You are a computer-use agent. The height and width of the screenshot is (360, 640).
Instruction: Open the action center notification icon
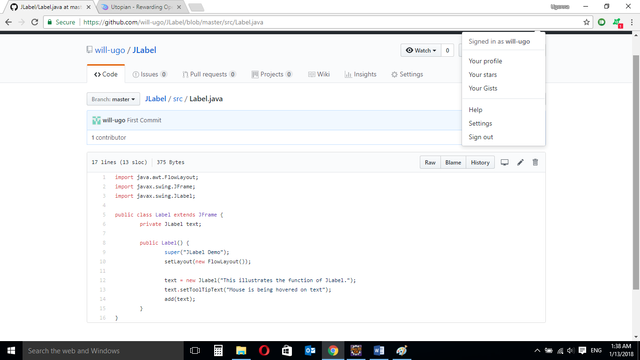(x=582, y=351)
